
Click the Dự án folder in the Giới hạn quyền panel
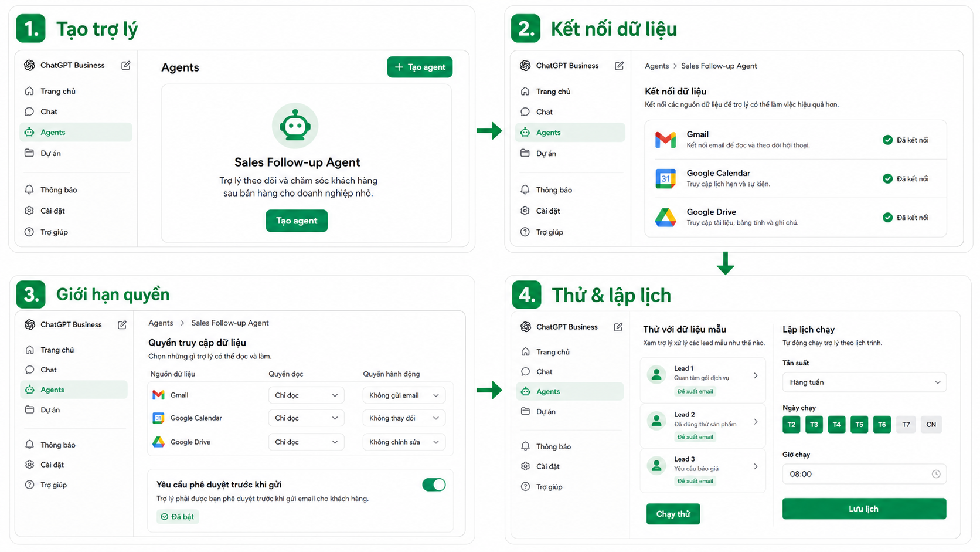point(29,409)
